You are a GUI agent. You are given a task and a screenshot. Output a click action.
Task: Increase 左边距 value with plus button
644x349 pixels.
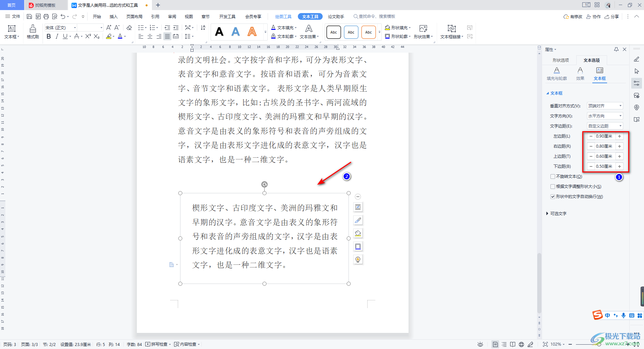(x=620, y=136)
